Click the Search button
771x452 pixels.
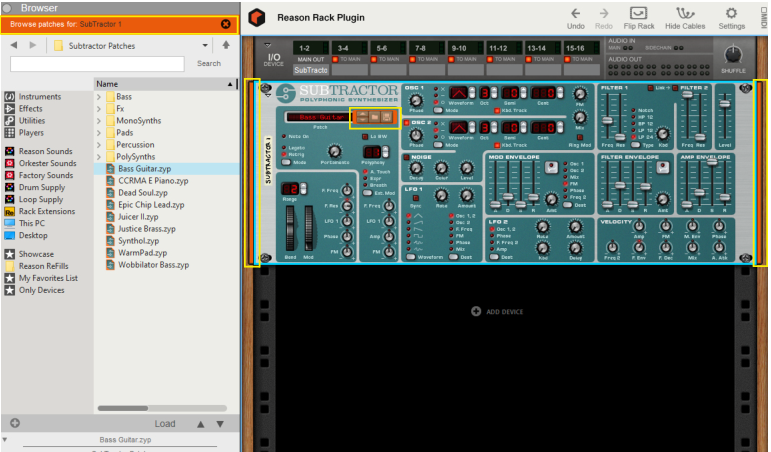209,63
